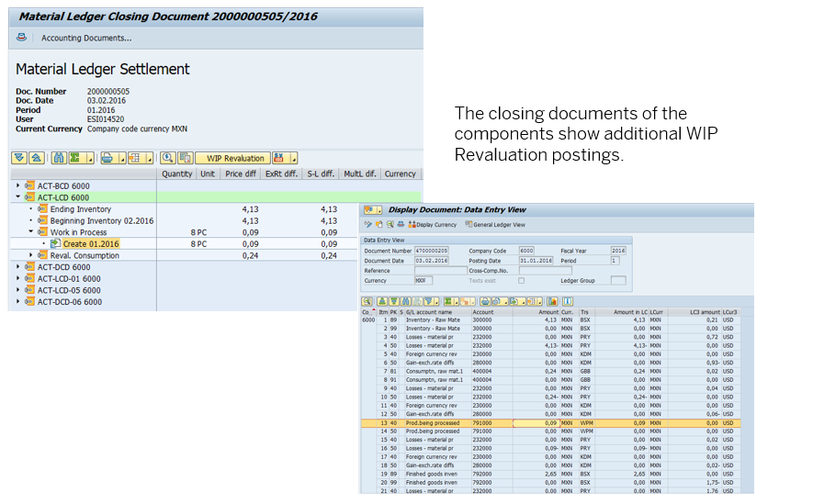Click the green total icon in line item toolbar
The width and height of the screenshot is (813, 504).
pos(448,301)
